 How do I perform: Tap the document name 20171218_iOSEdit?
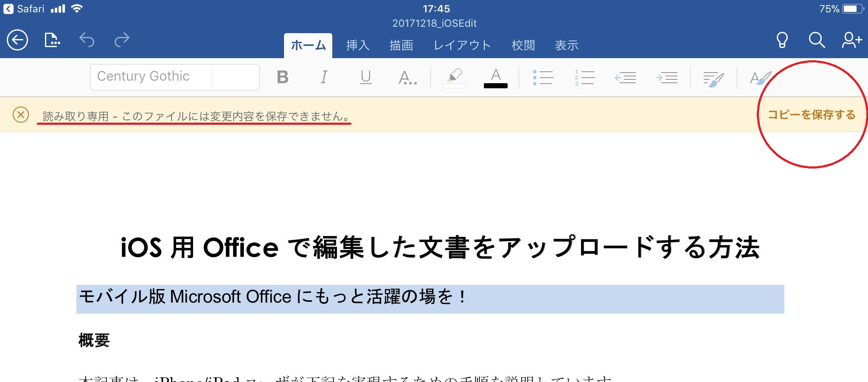(434, 23)
